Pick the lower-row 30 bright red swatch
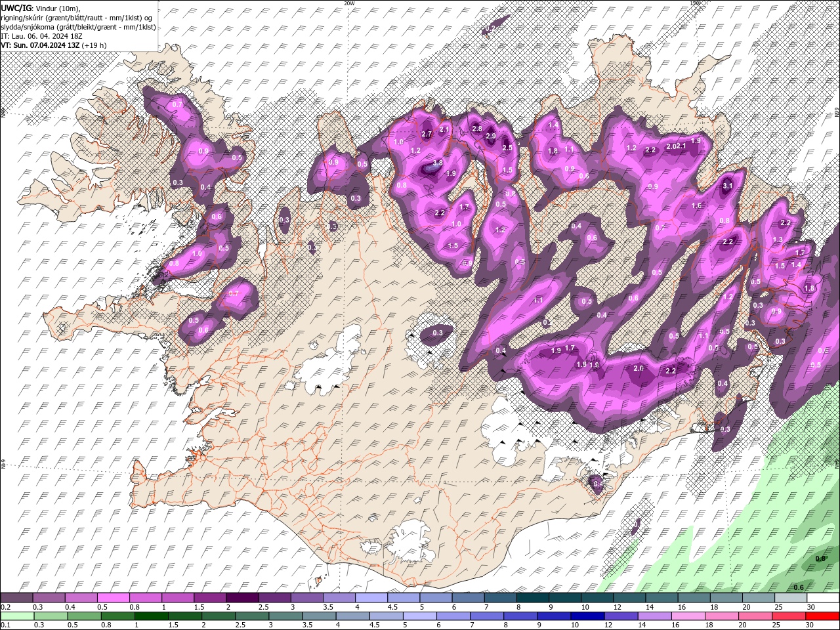Screen dimensions: 840x630 822,616
